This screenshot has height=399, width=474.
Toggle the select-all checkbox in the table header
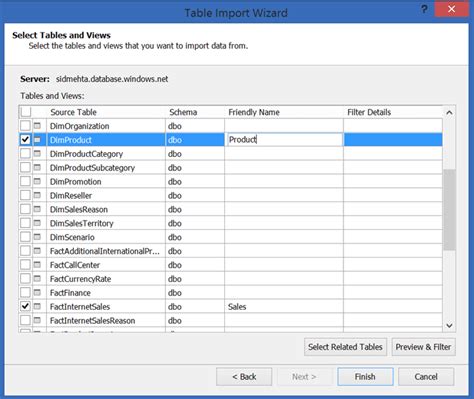coord(26,112)
